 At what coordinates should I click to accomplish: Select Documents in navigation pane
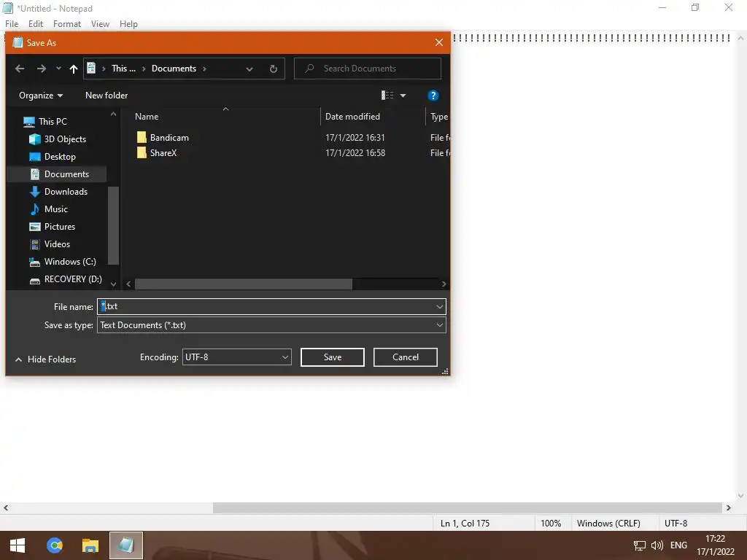(x=66, y=174)
